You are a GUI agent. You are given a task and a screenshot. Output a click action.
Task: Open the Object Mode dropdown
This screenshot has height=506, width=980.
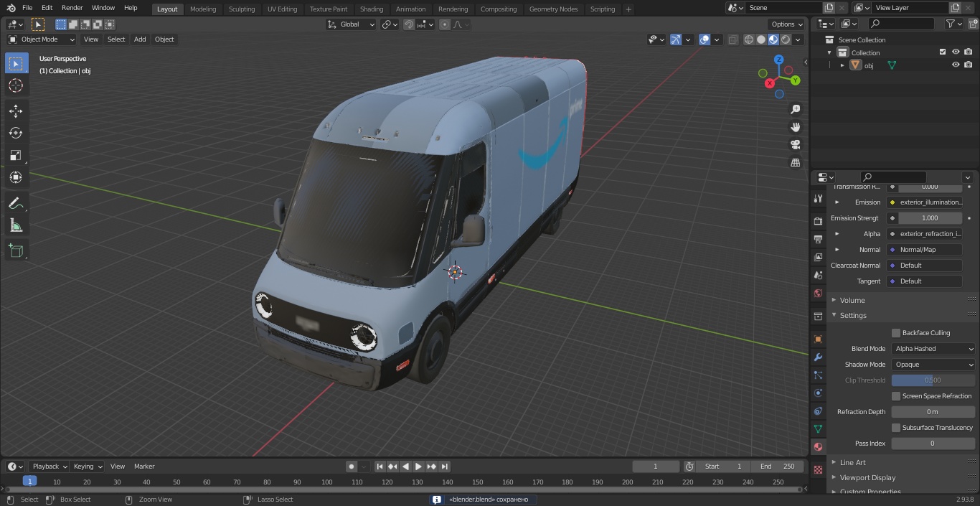point(42,39)
